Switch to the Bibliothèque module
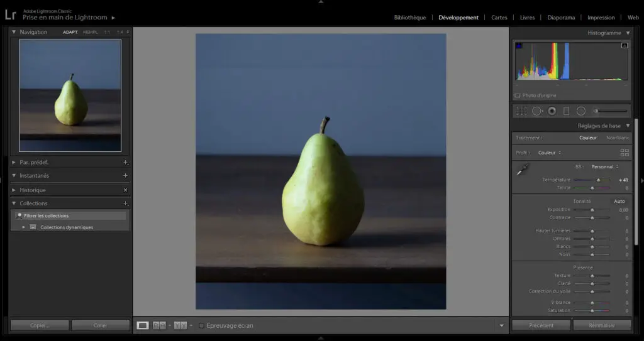Screen dimensions: 644x341 click(410, 18)
